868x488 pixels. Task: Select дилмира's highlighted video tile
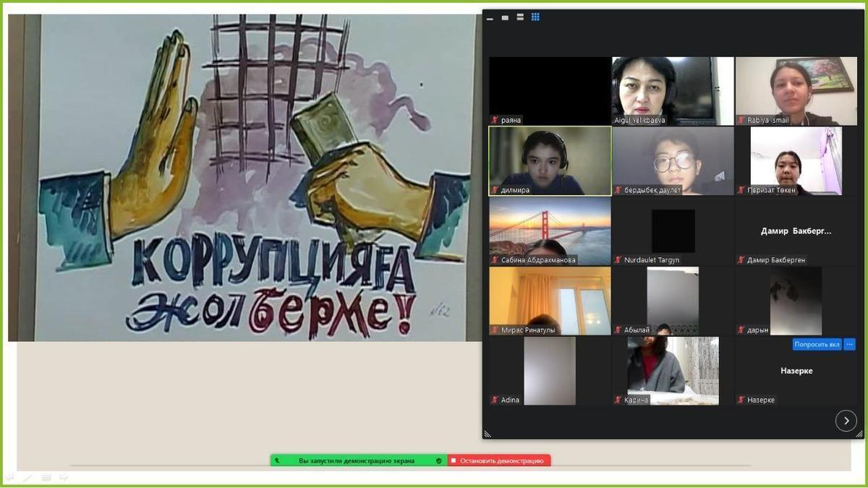coord(550,160)
